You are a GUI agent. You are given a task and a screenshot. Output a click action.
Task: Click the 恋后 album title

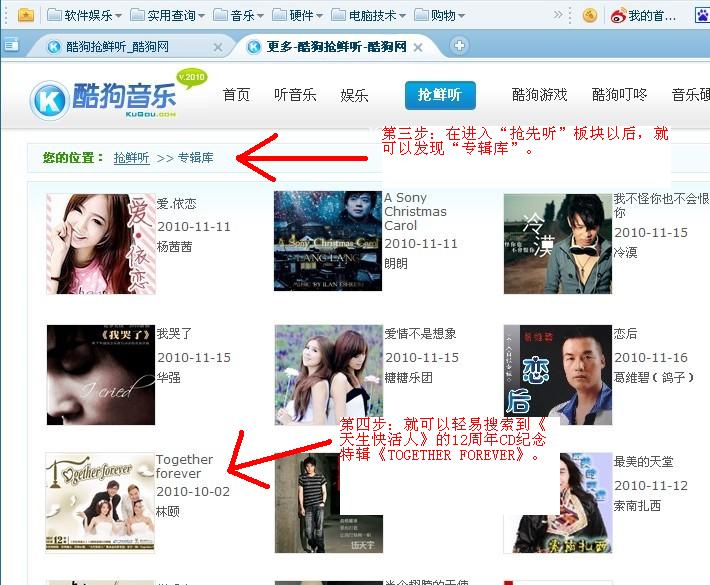pyautogui.click(x=625, y=334)
